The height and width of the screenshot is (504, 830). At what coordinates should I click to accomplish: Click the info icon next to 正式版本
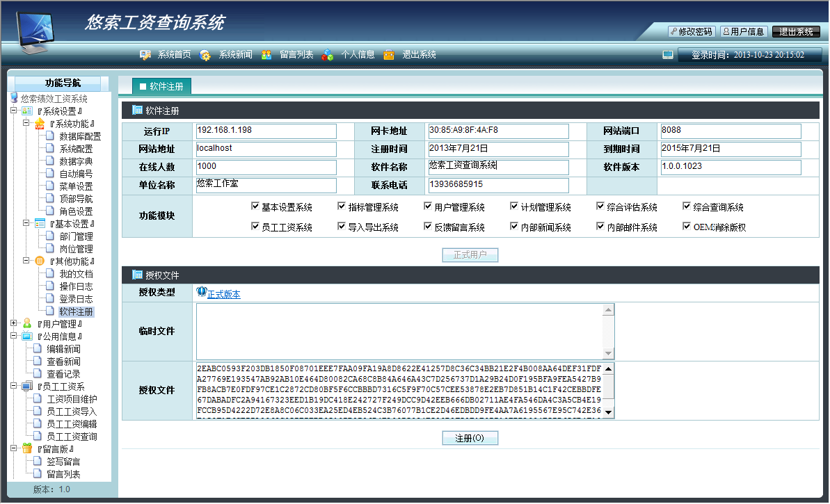(x=201, y=291)
